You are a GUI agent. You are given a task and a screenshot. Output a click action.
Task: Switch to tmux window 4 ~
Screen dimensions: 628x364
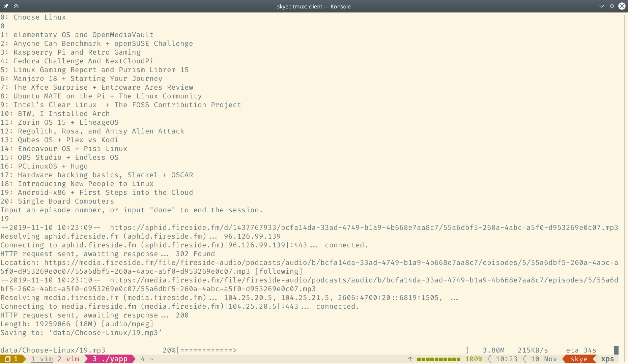pyautogui.click(x=147, y=359)
